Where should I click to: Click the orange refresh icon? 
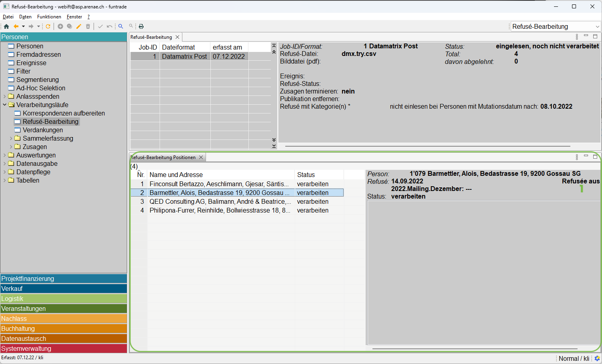coord(48,26)
